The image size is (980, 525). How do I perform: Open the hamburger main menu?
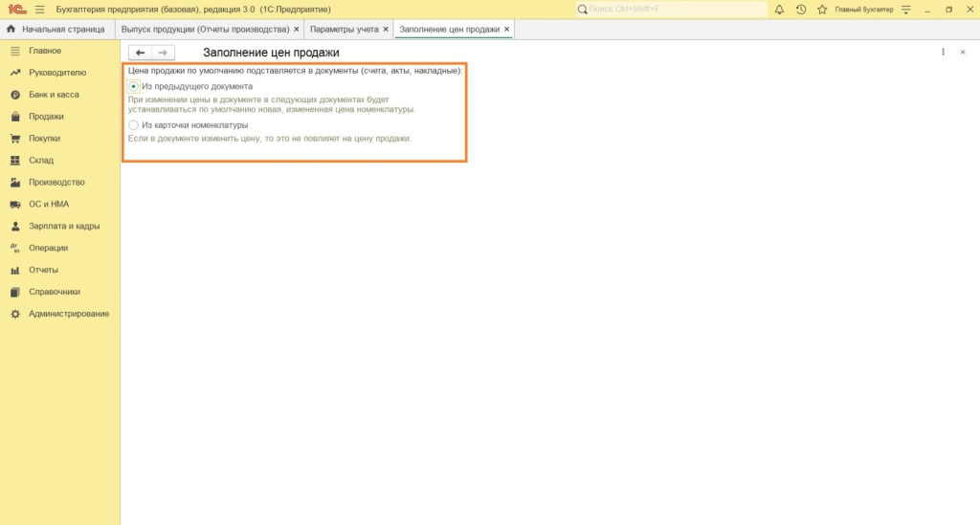[x=39, y=9]
